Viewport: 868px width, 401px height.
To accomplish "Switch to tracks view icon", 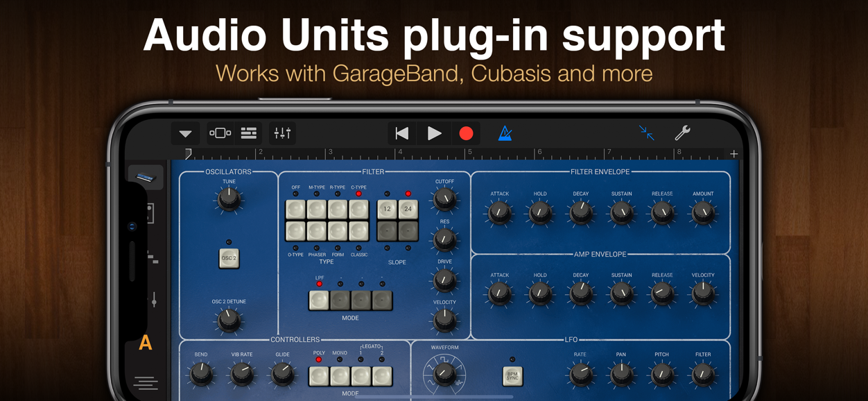I will (249, 133).
